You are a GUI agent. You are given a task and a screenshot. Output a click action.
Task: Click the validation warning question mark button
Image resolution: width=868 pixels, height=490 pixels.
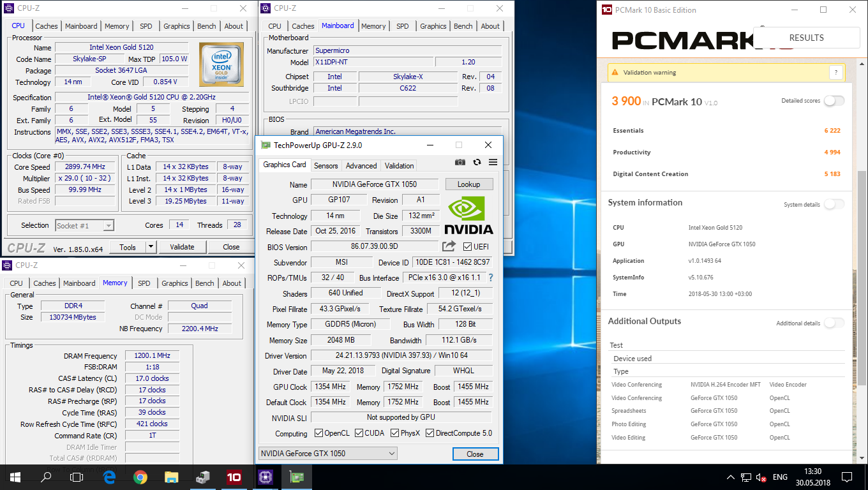(x=835, y=73)
